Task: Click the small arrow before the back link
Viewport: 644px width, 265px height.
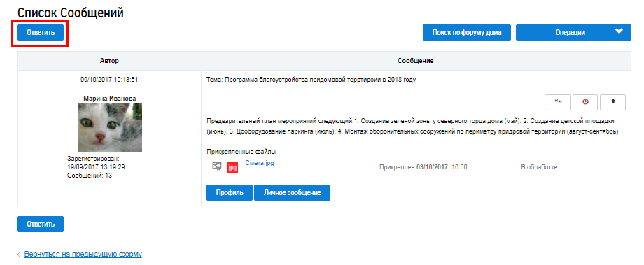Action: tap(19, 255)
